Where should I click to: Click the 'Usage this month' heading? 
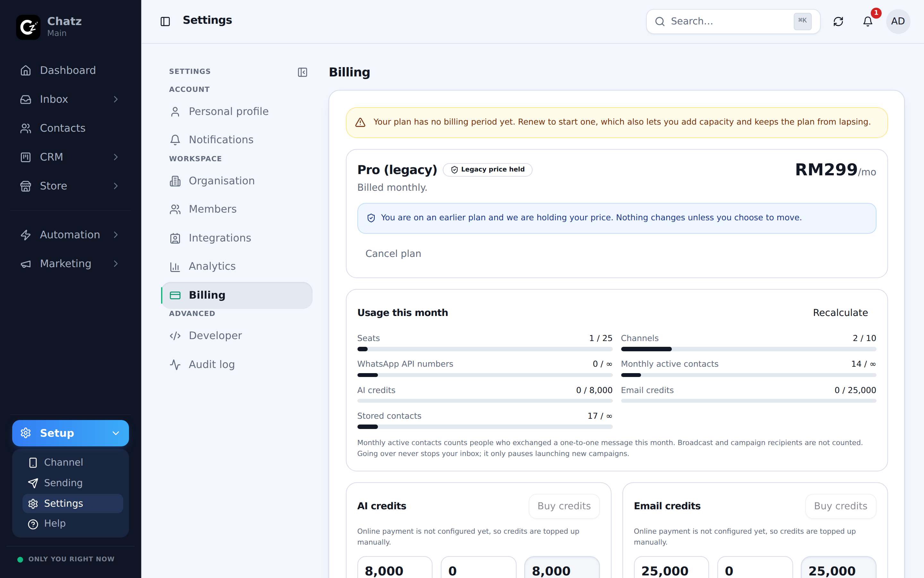[x=402, y=312]
